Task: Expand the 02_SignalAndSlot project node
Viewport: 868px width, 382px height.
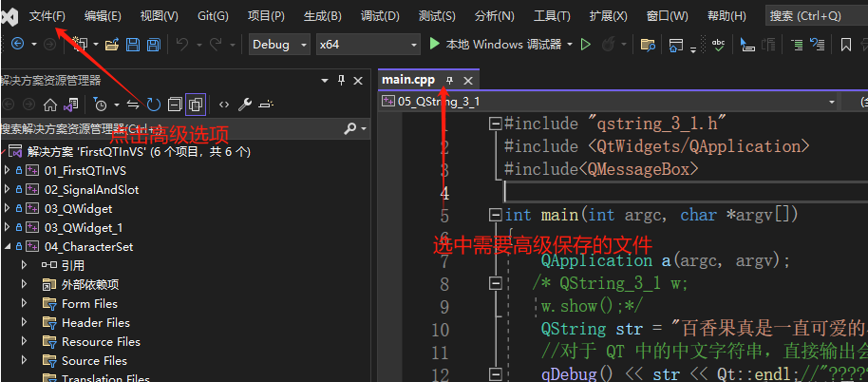Action: [x=8, y=189]
